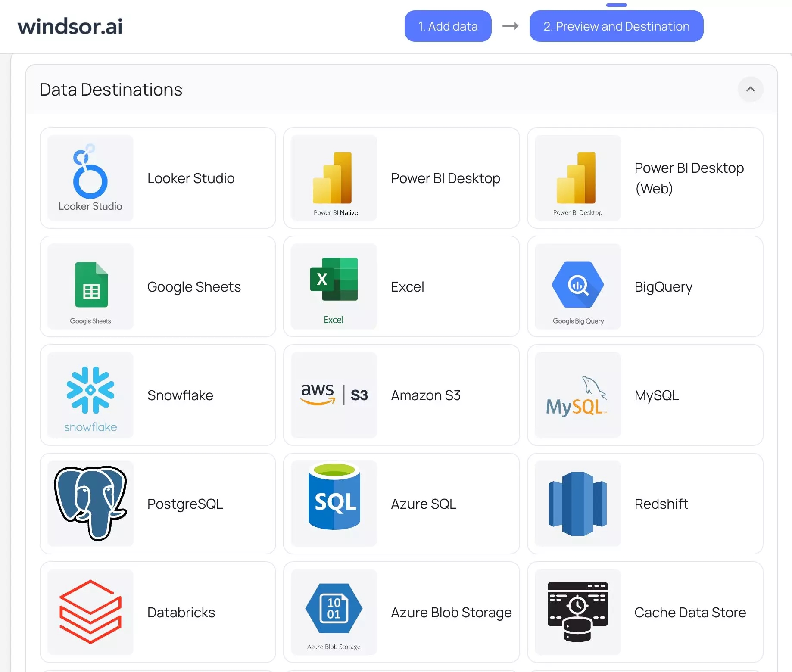Choose the Databricks red layers icon
Viewport: 792px width, 672px height.
tap(90, 612)
